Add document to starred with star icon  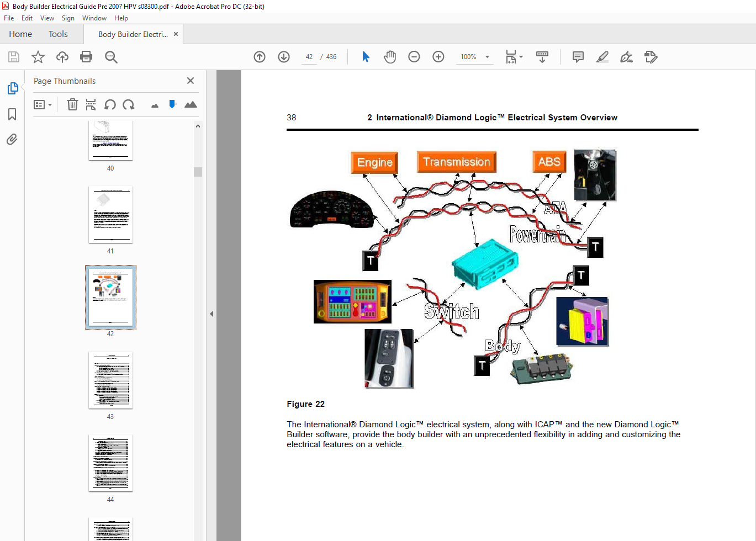[38, 57]
